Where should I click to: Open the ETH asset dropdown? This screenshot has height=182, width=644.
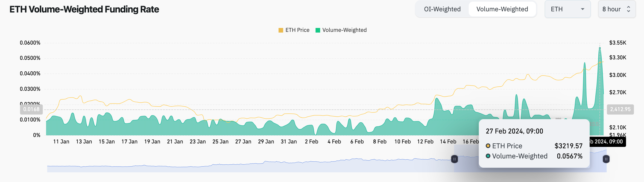[x=568, y=9]
